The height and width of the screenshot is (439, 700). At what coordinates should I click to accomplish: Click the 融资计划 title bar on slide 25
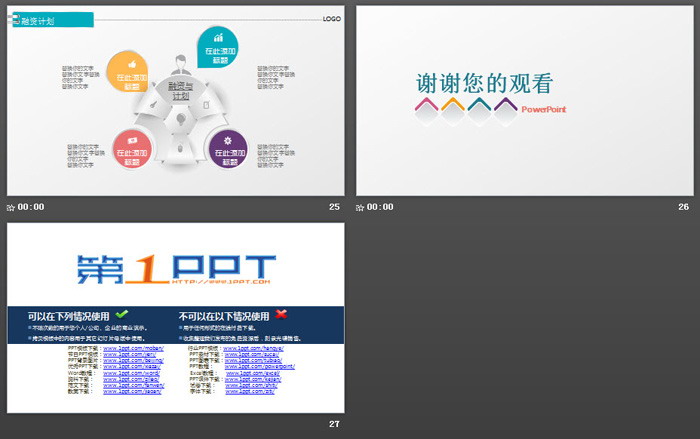(53, 20)
